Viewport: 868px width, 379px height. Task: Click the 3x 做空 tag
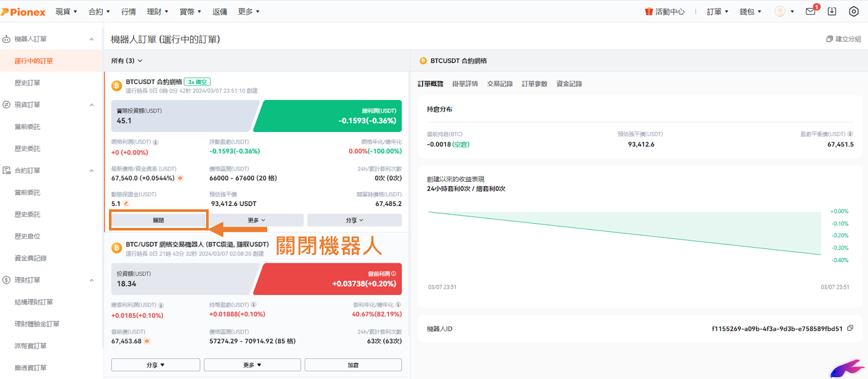pos(197,82)
